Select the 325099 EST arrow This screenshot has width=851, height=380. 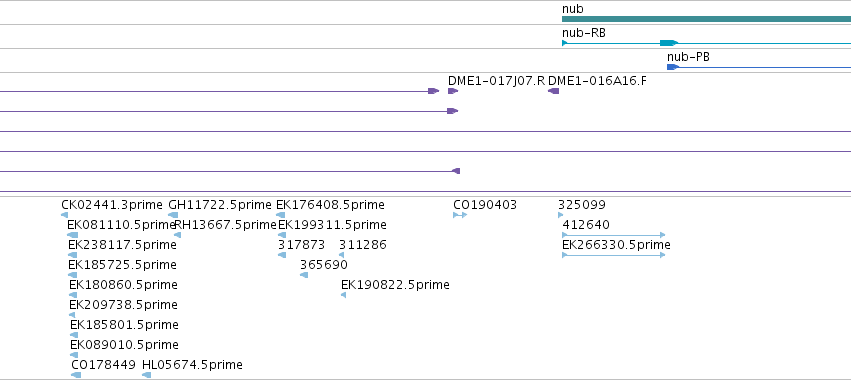click(561, 215)
